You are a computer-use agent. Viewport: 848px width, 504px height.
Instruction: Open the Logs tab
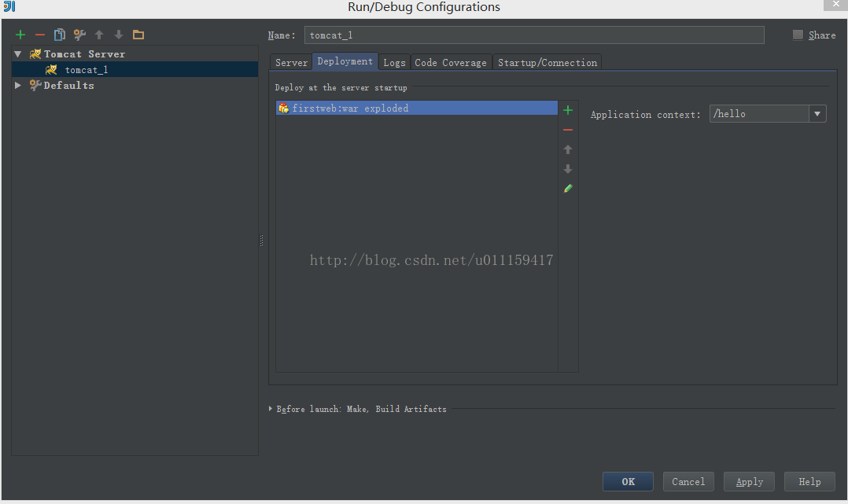coord(394,63)
